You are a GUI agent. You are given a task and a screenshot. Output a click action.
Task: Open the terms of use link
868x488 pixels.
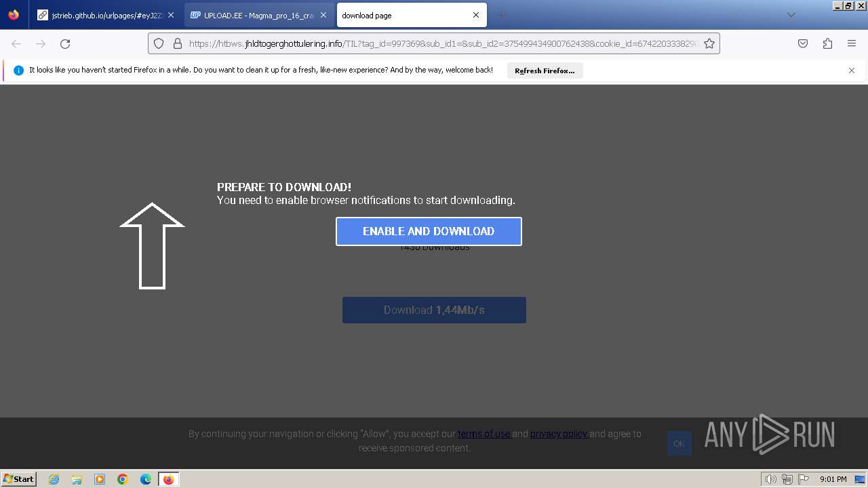(x=484, y=434)
